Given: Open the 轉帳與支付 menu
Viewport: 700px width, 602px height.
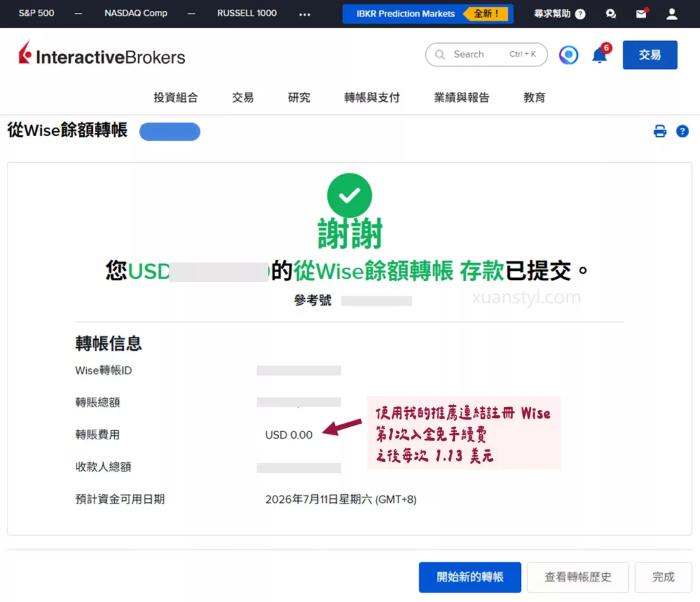Looking at the screenshot, I should [x=372, y=97].
